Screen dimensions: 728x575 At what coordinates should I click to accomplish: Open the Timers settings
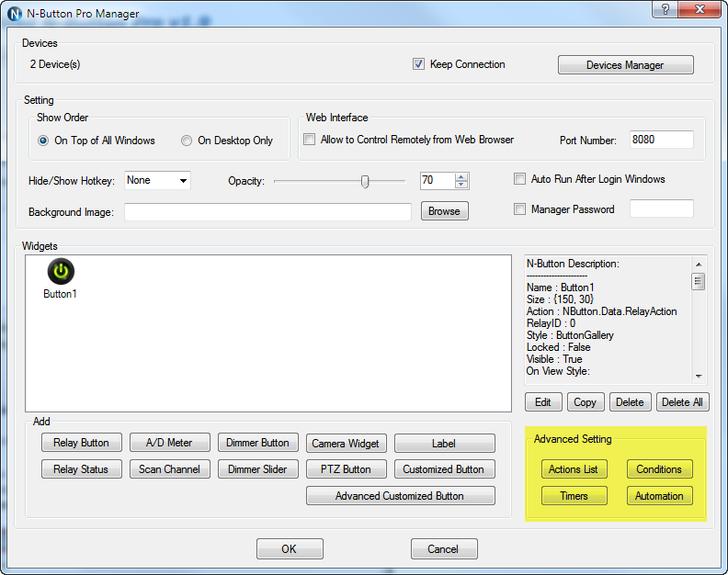coord(574,496)
